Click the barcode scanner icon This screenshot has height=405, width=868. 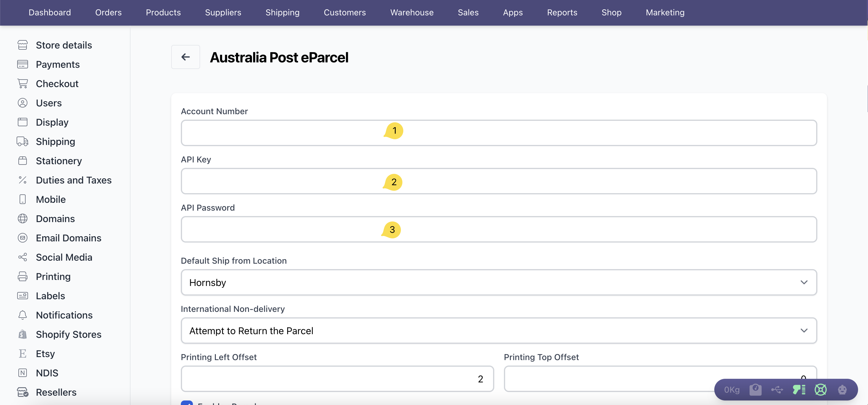tap(799, 390)
